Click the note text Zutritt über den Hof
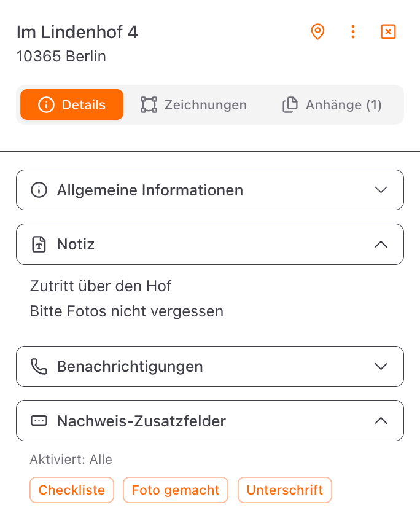Image resolution: width=420 pixels, height=521 pixels. click(100, 286)
